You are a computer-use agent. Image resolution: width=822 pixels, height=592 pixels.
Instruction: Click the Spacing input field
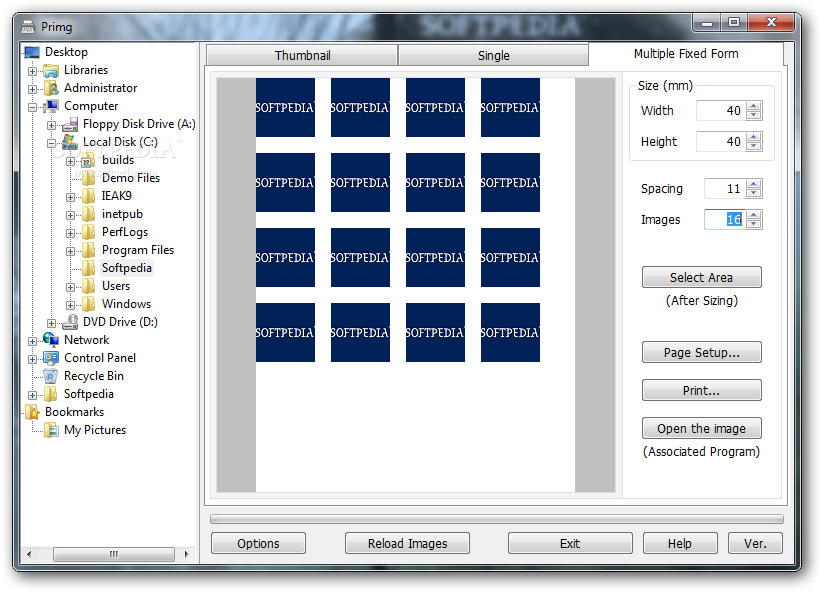pos(724,189)
